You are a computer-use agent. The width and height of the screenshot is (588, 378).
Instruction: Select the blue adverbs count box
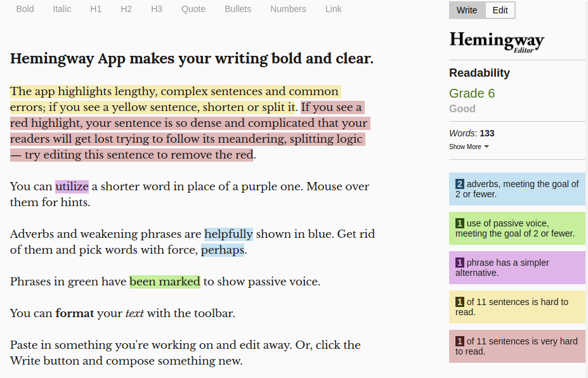pos(517,189)
